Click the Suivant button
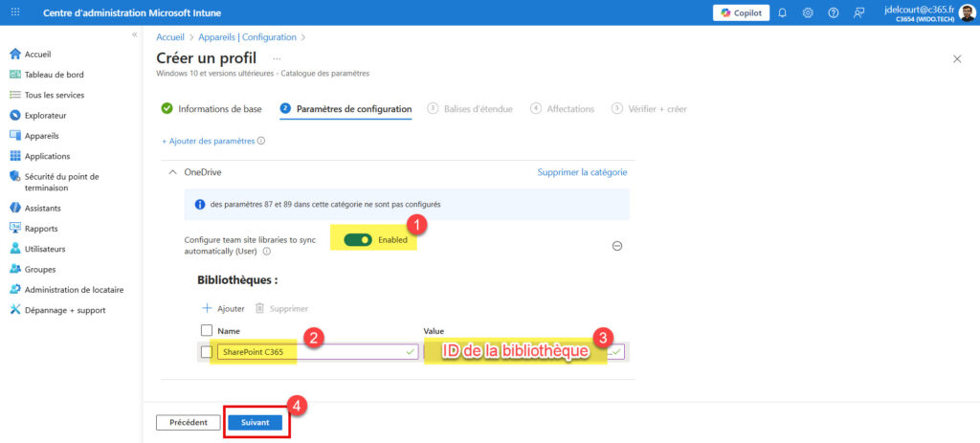 coord(255,422)
